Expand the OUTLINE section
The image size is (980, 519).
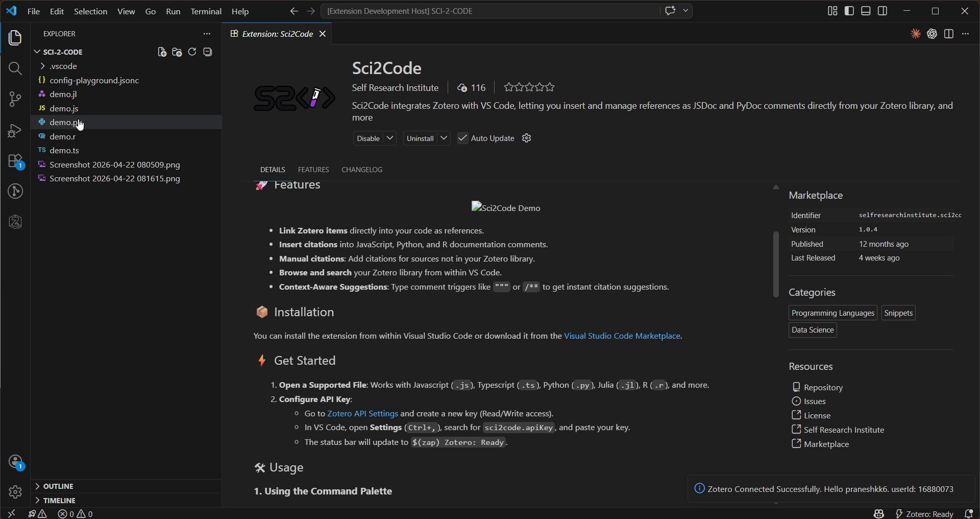(58, 486)
